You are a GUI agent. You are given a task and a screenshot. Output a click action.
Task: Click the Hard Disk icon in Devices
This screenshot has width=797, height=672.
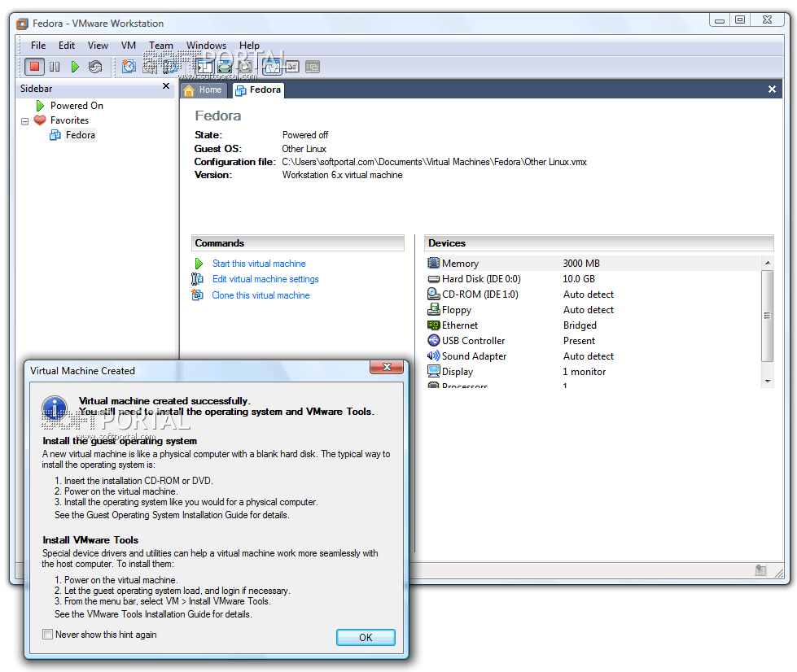(x=434, y=279)
